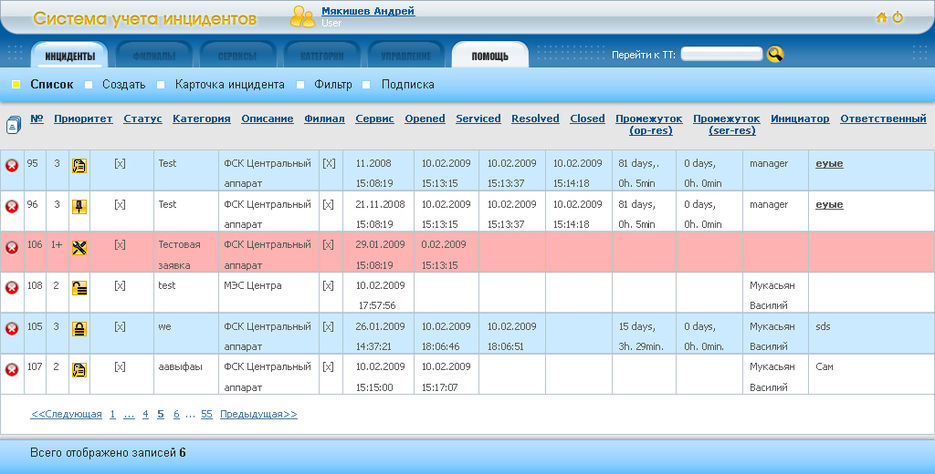Sort by Приоритет column header
The image size is (935, 474).
[83, 118]
